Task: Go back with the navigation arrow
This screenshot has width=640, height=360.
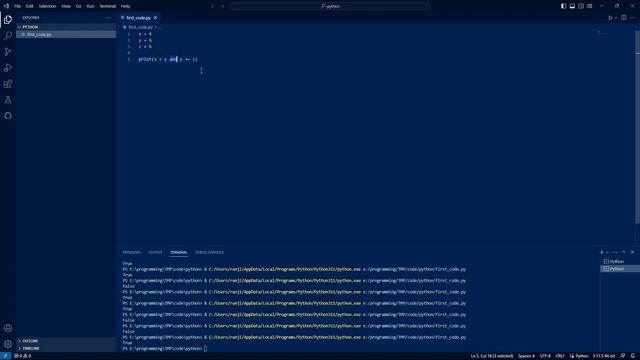Action: (x=213, y=6)
